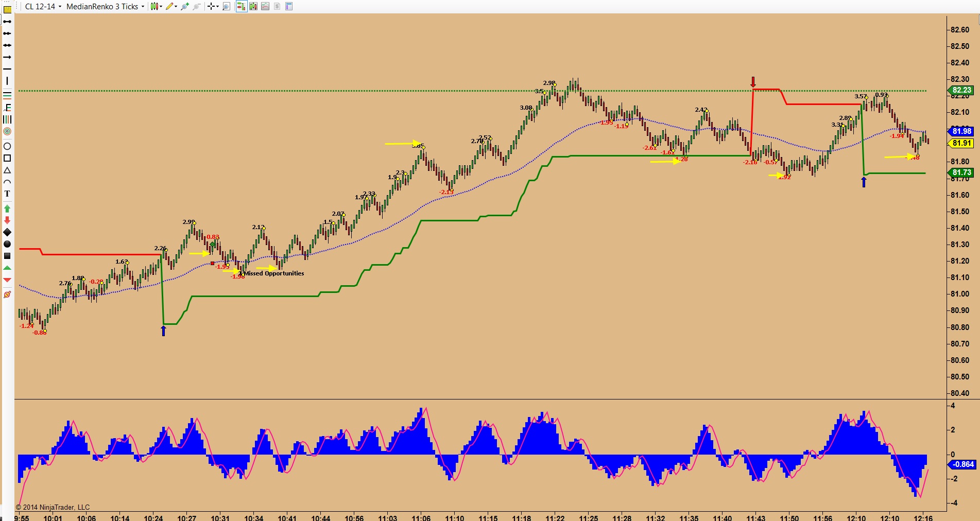Click the -0.864 indicator value marker
The image size is (980, 521).
[962, 464]
